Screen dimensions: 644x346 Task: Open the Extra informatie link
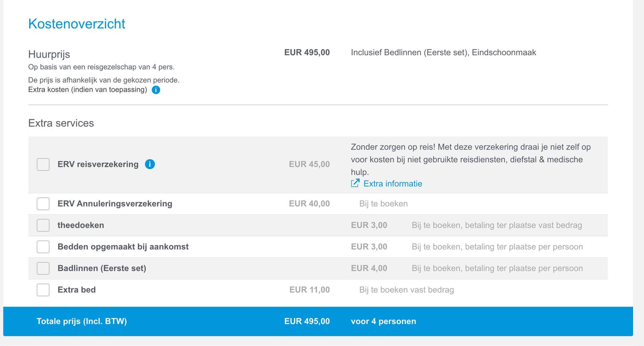coord(392,184)
